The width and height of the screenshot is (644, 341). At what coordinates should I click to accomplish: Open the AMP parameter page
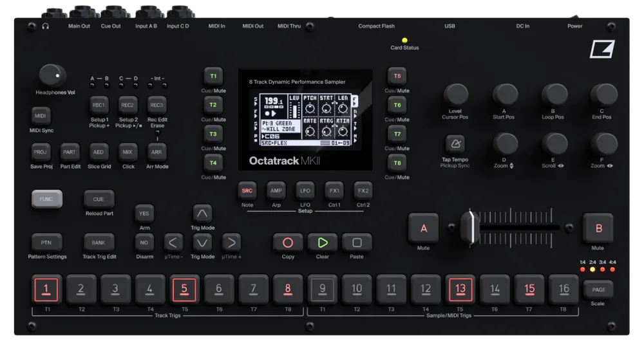tap(276, 191)
